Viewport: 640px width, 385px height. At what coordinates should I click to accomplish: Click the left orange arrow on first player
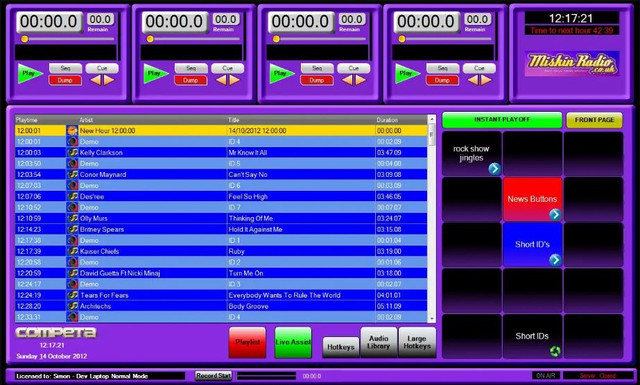pos(96,80)
